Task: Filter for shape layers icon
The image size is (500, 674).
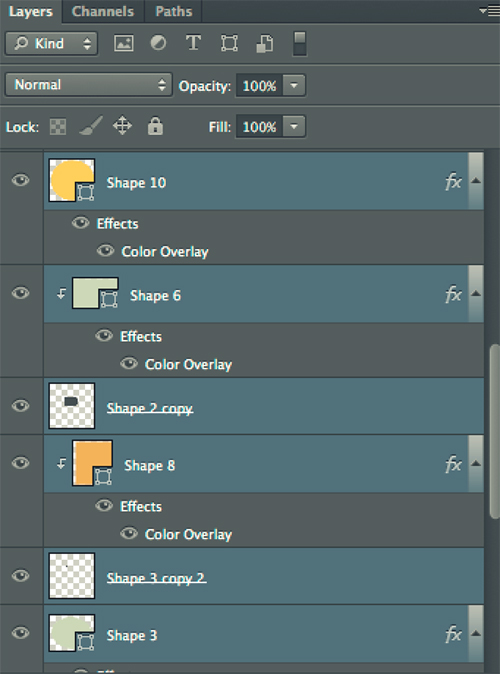Action: pos(229,43)
